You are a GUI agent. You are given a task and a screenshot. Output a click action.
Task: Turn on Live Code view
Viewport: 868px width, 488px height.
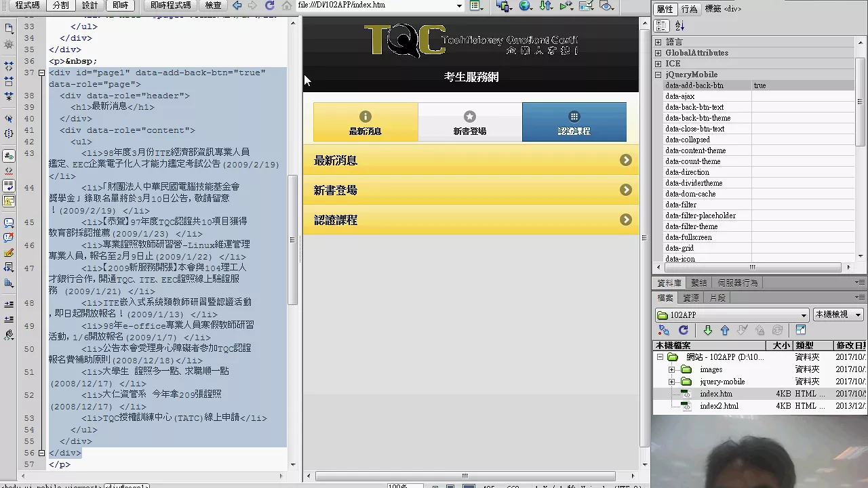point(170,5)
